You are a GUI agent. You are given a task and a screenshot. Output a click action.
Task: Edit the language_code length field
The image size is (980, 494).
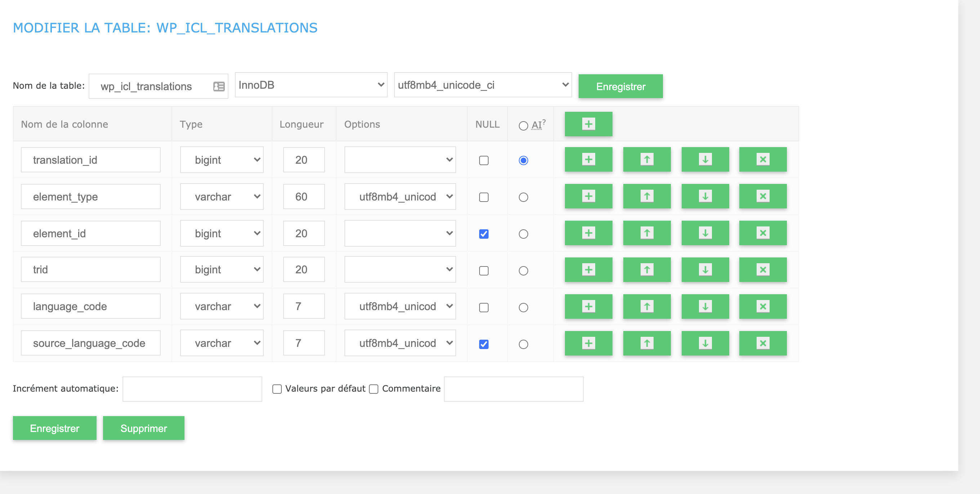[x=304, y=306]
